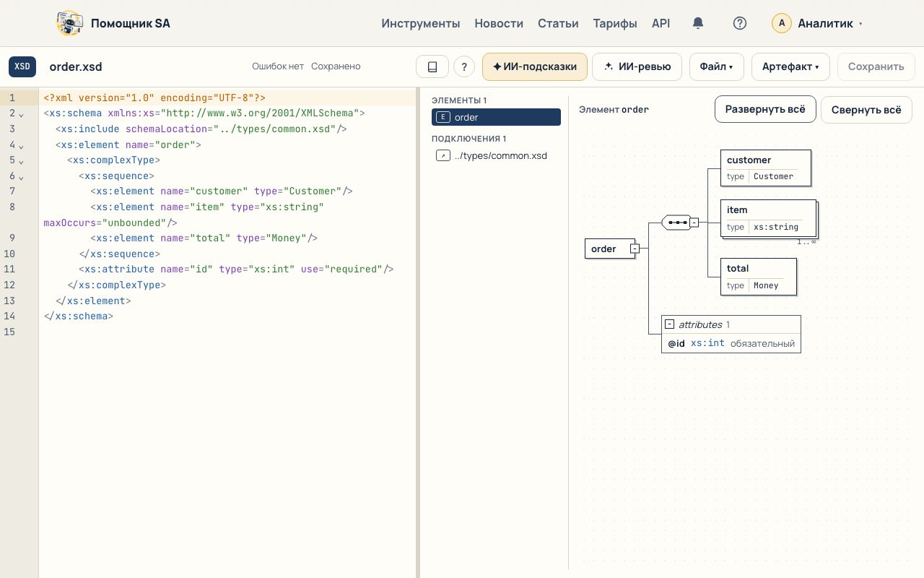Open the Новости navigation item
This screenshot has height=578, width=924.
tap(499, 23)
